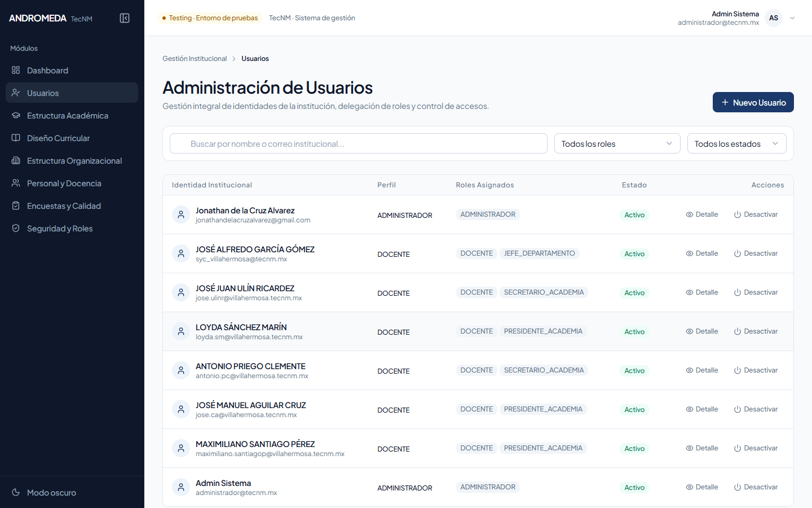Open the Dashboard module
Image resolution: width=812 pixels, height=508 pixels.
click(x=72, y=71)
